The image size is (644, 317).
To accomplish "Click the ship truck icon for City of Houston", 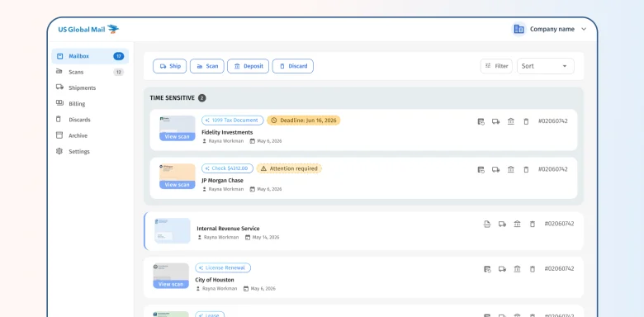I will pyautogui.click(x=502, y=269).
